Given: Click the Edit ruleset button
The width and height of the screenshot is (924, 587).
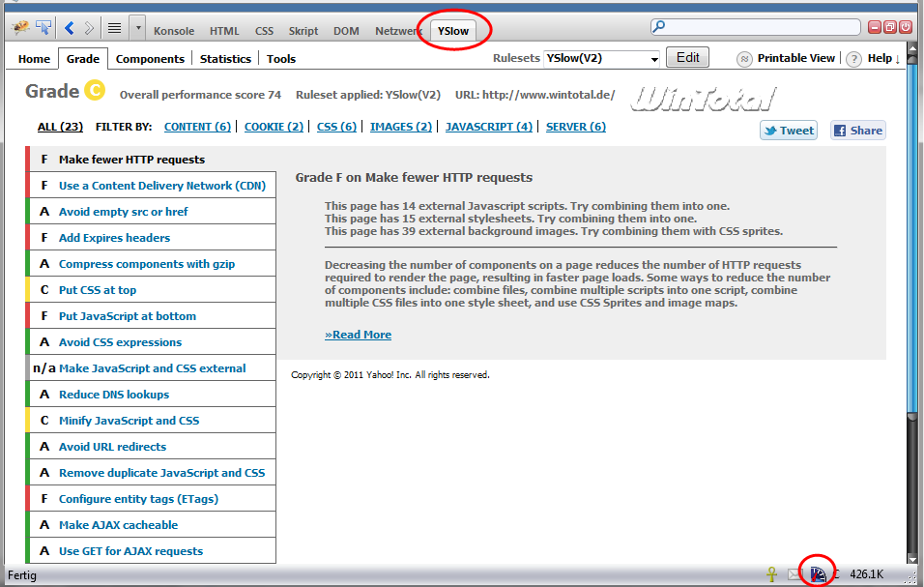Looking at the screenshot, I should click(x=688, y=58).
